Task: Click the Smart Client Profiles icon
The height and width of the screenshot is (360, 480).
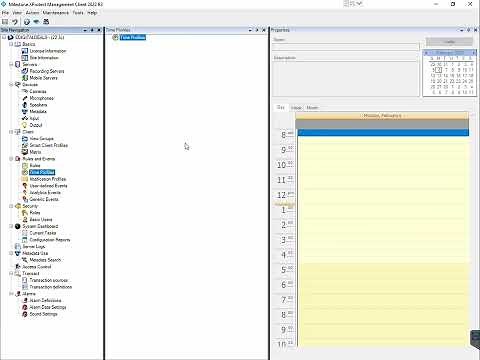Action: coord(25,145)
